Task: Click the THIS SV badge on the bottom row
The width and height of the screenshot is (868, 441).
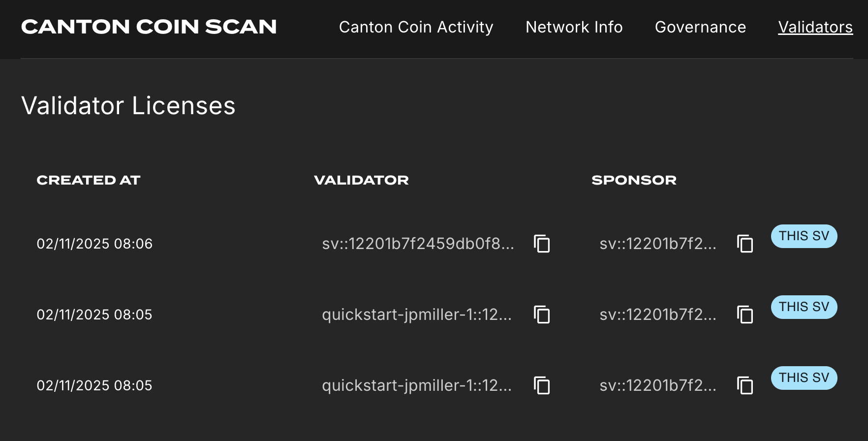Action: 804,378
